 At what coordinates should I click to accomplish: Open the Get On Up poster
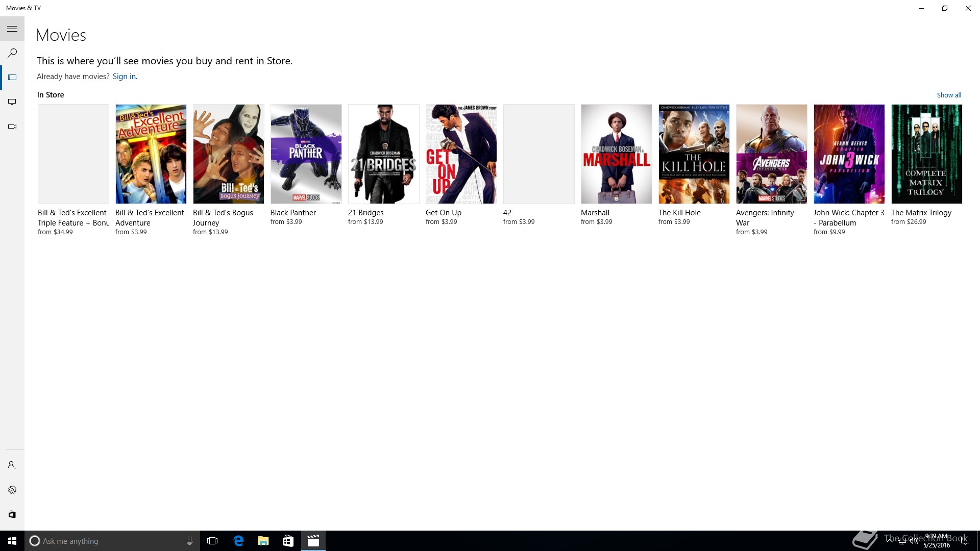(x=461, y=154)
